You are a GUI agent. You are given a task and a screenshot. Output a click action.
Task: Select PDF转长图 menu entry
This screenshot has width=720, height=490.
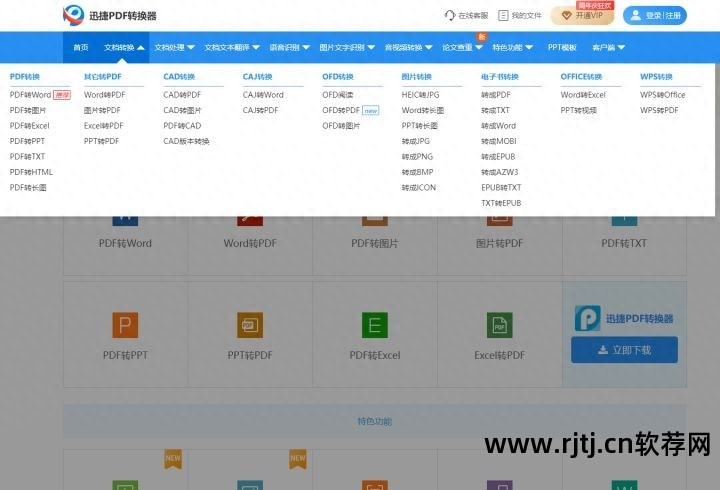(x=28, y=187)
